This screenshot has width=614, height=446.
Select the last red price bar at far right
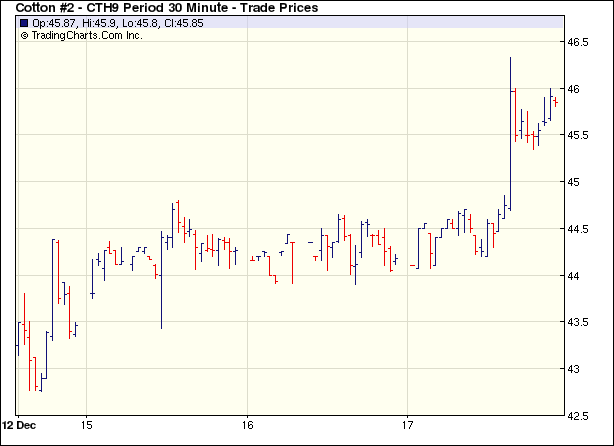click(x=556, y=102)
